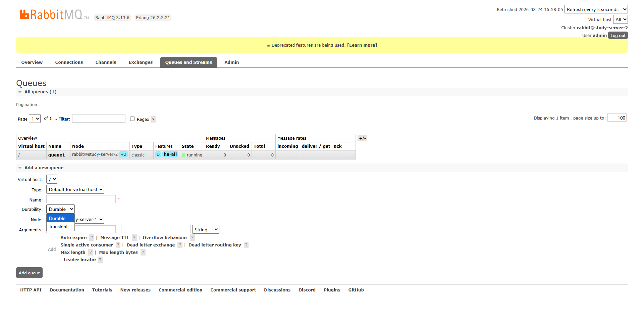This screenshot has height=320, width=644.
Task: Click the D durable feature badge
Action: tap(158, 154)
